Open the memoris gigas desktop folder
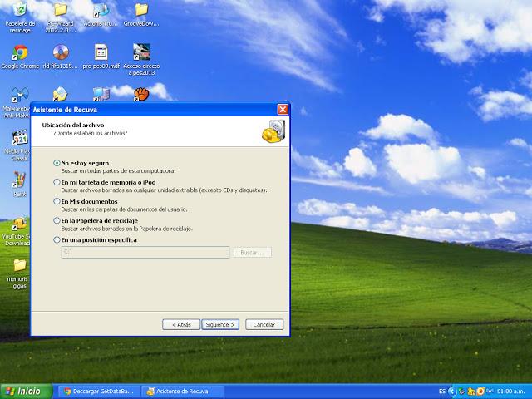This screenshot has width=532, height=399. (x=19, y=266)
